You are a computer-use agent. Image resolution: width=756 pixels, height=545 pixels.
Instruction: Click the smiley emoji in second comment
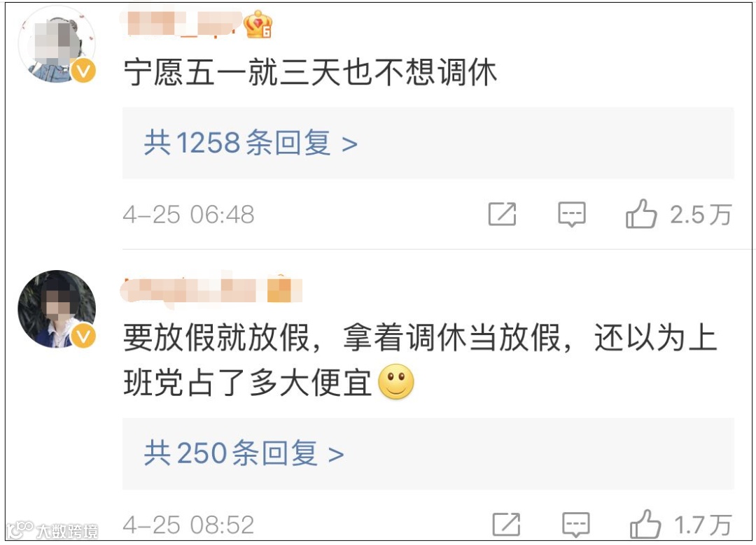pyautogui.click(x=396, y=382)
